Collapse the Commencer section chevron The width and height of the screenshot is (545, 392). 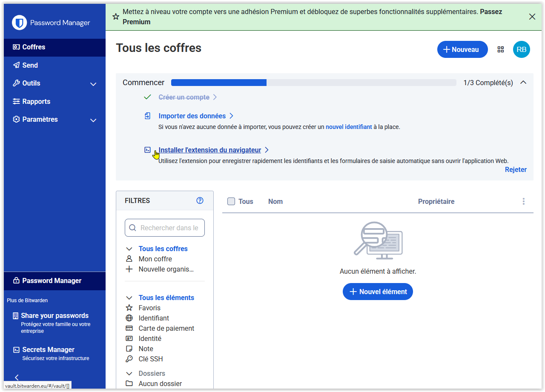pyautogui.click(x=523, y=82)
